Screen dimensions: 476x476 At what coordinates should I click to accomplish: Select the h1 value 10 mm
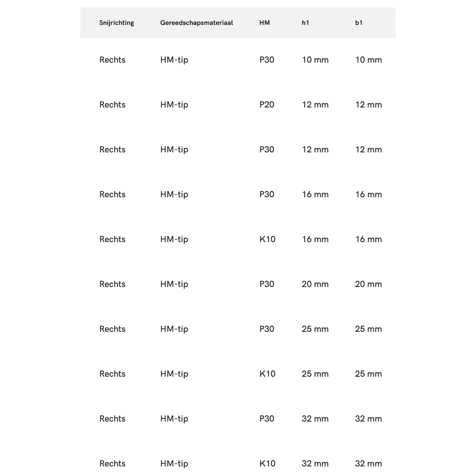coord(315,60)
